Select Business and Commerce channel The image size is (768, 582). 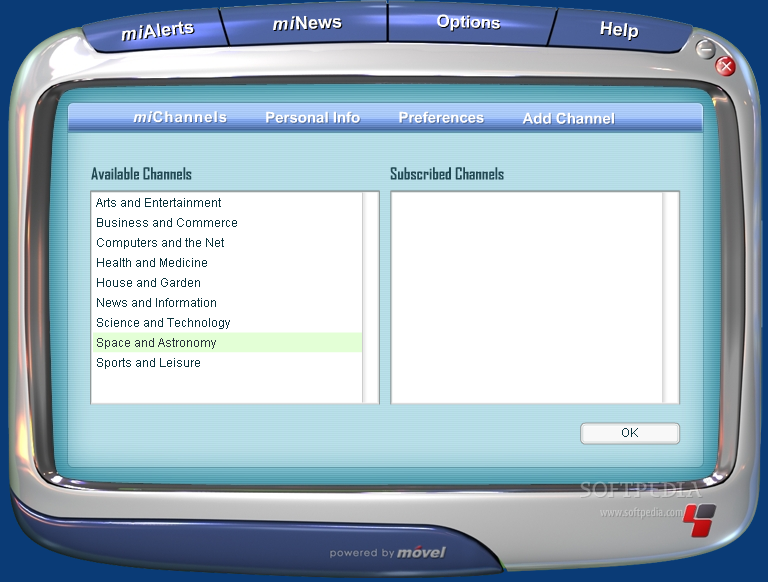227,223
